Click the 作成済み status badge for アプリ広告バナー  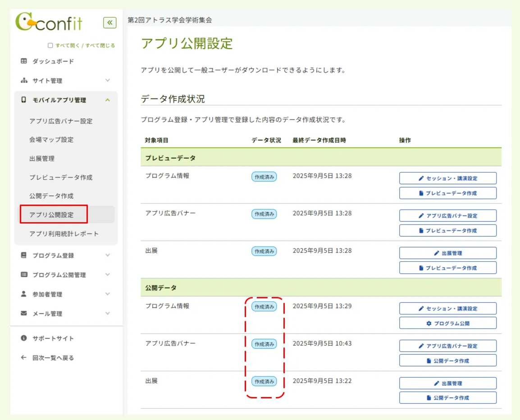265,343
